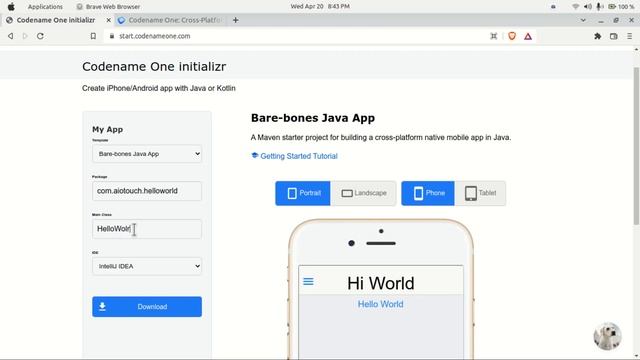Click the date and time display
The image size is (640, 360).
320,7
